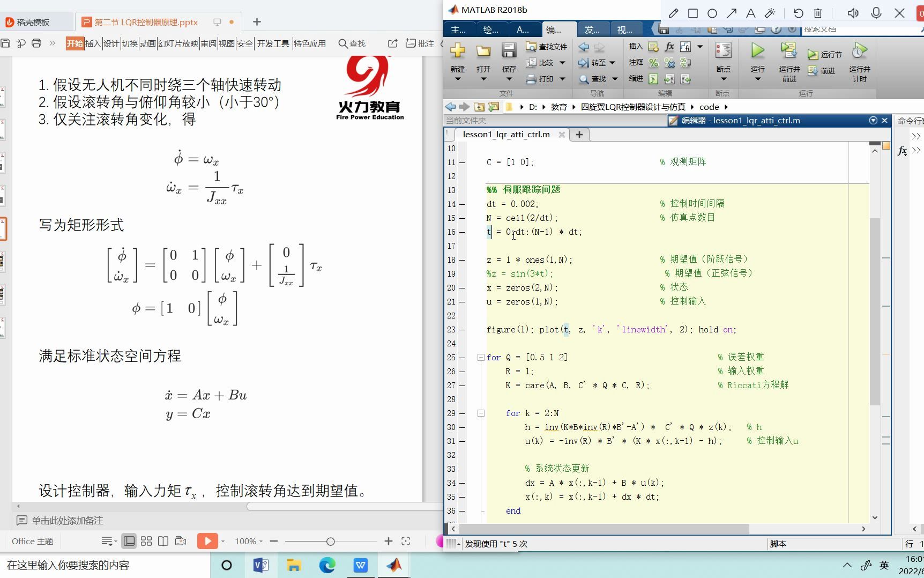
Task: Select the ellipse annotation tool
Action: click(x=712, y=13)
